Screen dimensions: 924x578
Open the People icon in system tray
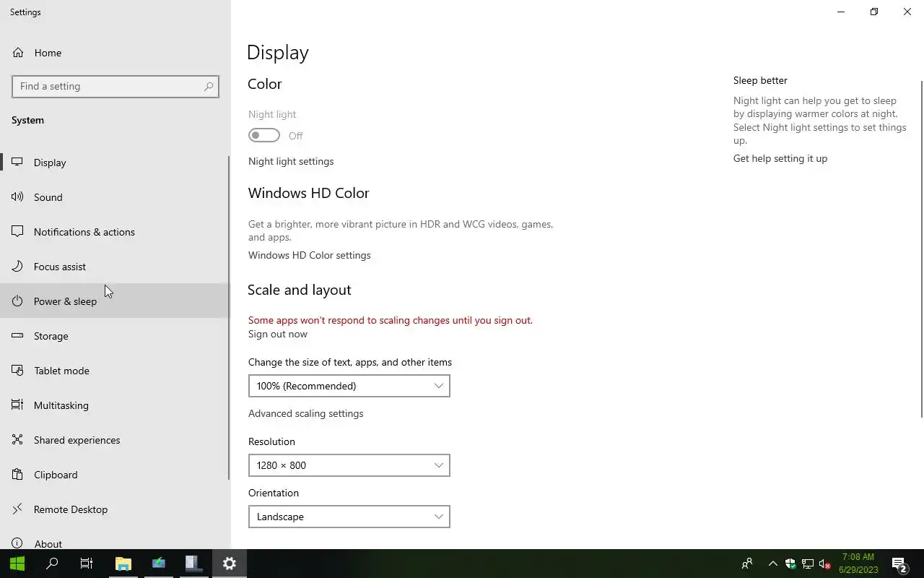pyautogui.click(x=747, y=564)
